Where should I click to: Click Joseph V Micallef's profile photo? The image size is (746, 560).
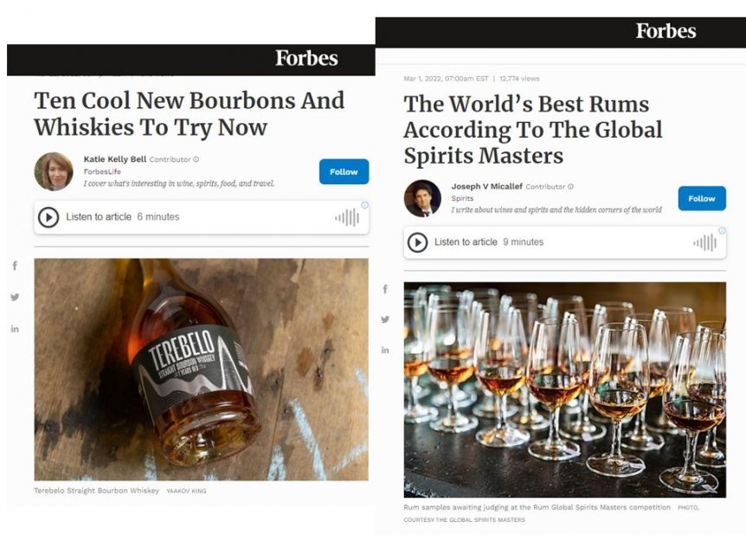point(422,198)
